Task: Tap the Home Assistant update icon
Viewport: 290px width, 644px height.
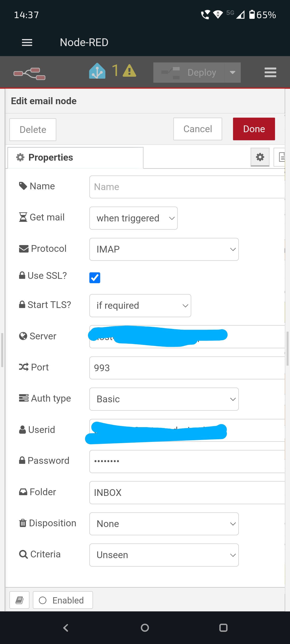Action: point(97,71)
